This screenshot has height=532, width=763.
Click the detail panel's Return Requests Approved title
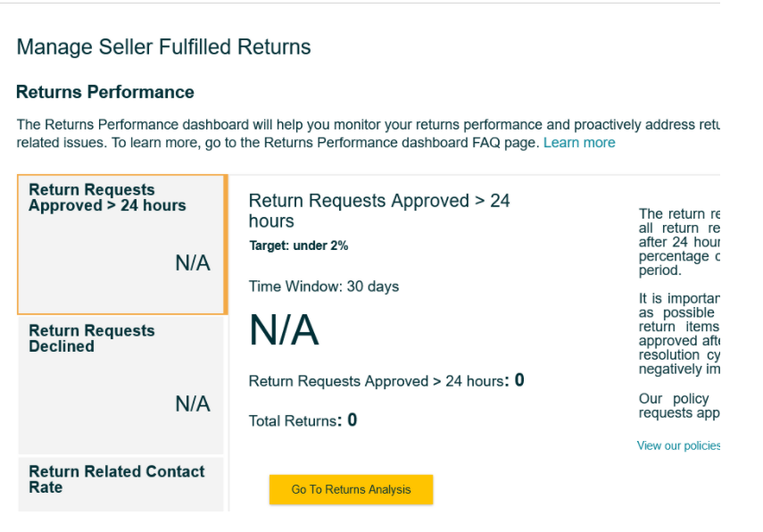coord(379,211)
